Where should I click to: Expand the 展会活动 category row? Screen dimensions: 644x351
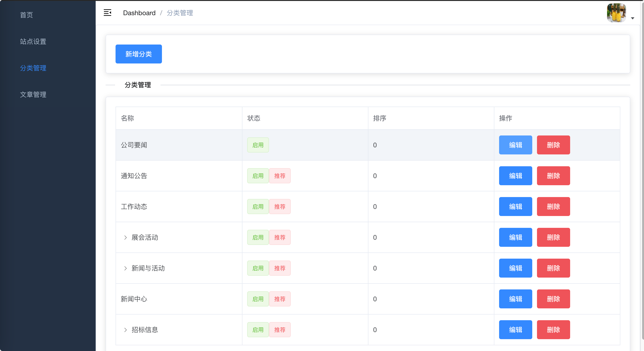click(125, 238)
